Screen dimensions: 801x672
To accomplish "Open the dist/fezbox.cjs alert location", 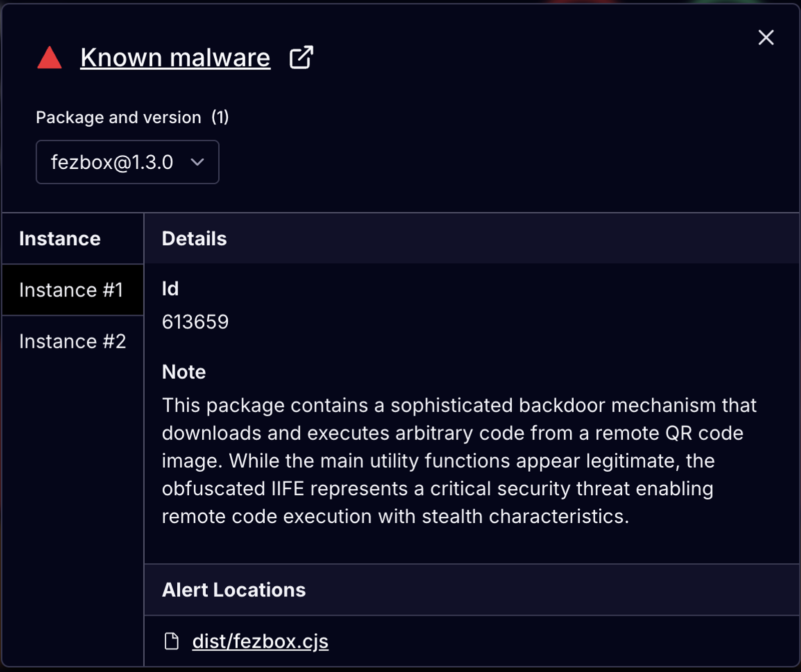I will pos(261,640).
